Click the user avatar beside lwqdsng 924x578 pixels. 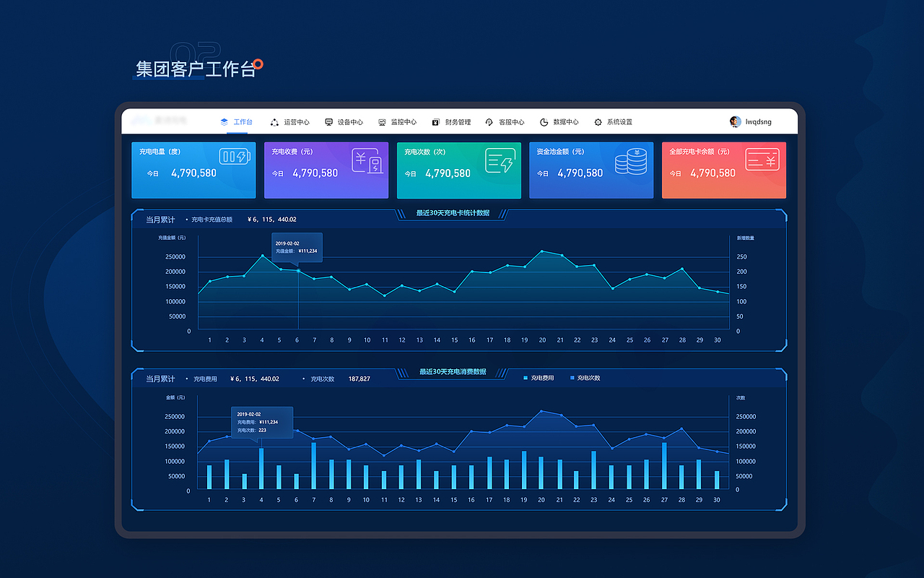click(x=736, y=121)
